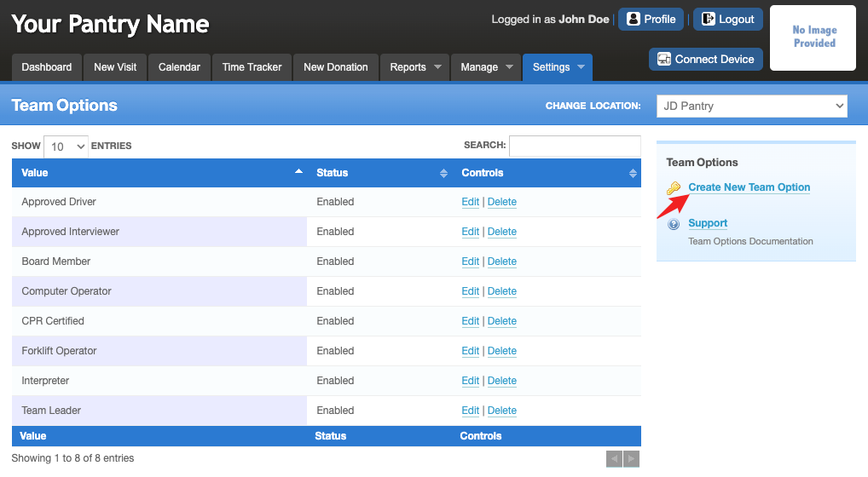868x477 pixels.
Task: Edit the Forklift Operator option
Action: pyautogui.click(x=470, y=351)
